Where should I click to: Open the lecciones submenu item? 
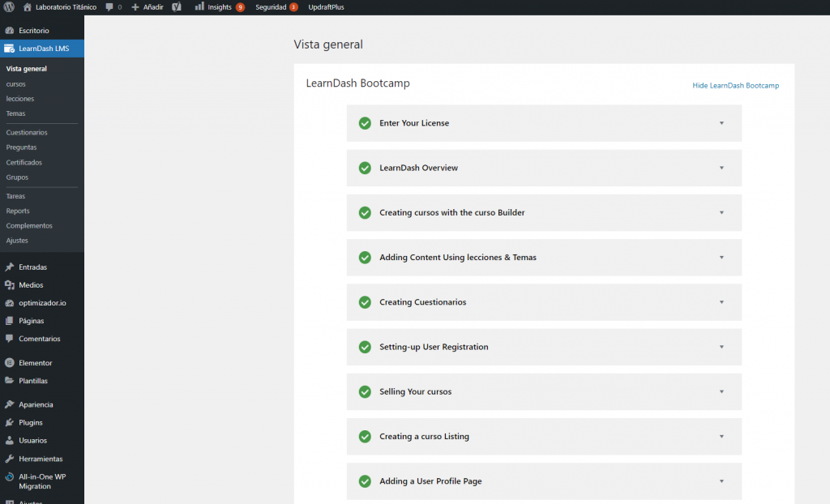(x=20, y=99)
